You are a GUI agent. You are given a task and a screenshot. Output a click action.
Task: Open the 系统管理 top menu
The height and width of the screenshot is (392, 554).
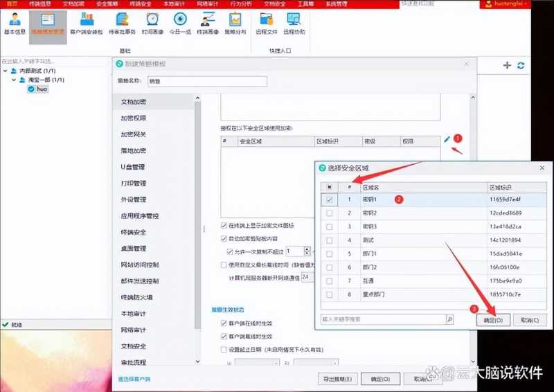point(337,4)
